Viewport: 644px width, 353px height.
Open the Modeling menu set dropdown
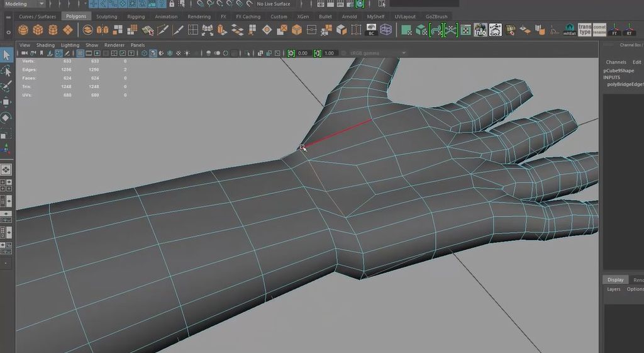[x=24, y=4]
